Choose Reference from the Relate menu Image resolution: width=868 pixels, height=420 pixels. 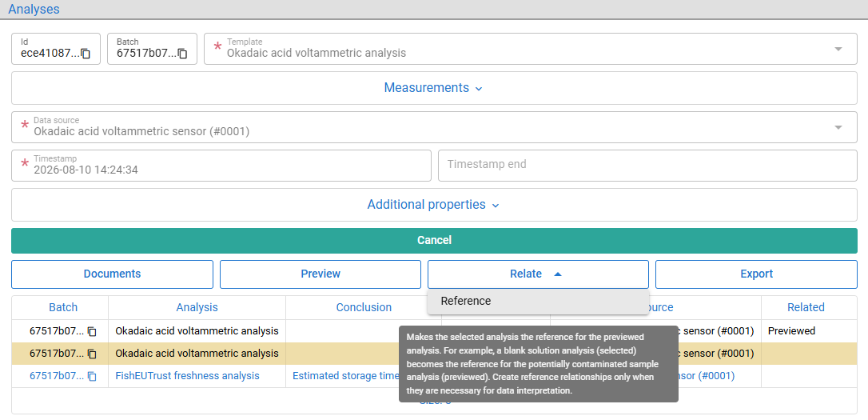(538, 302)
